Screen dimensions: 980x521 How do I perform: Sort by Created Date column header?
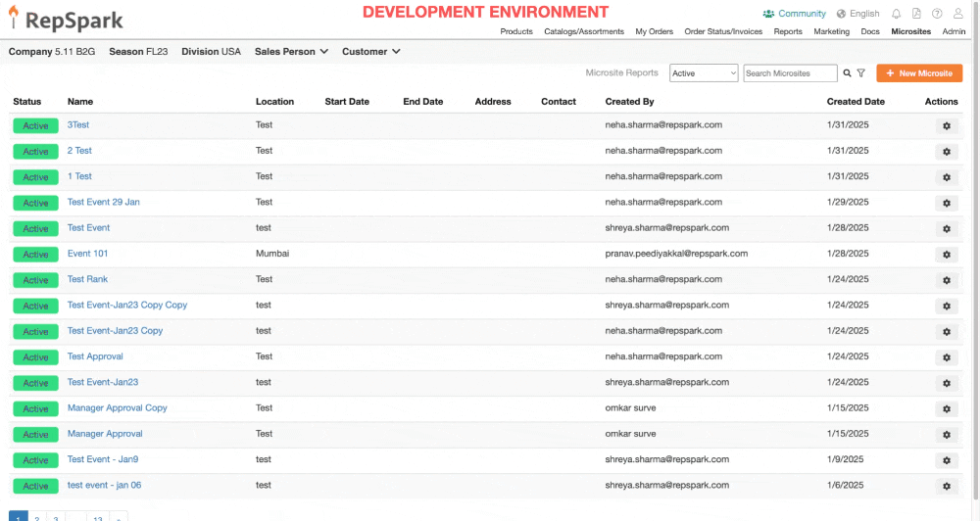coord(856,101)
